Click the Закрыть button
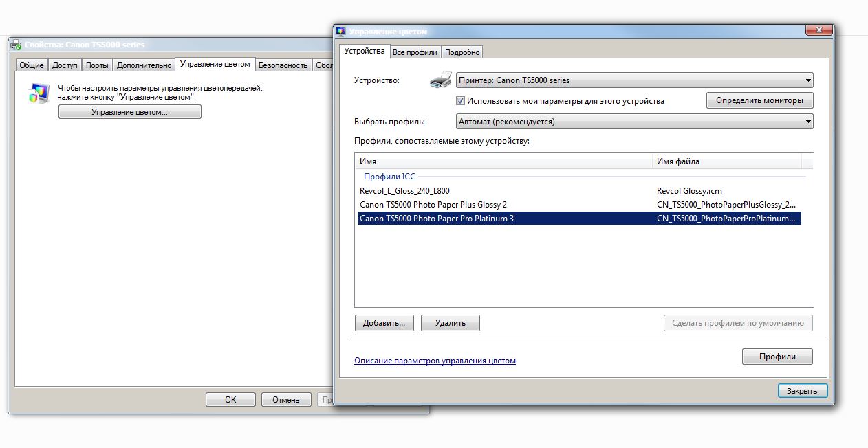The width and height of the screenshot is (868, 448). pos(803,391)
